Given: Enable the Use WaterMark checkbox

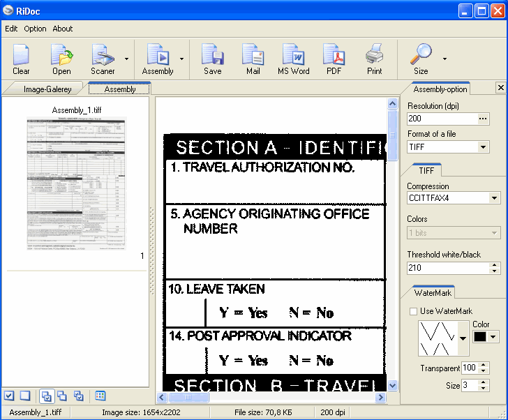Looking at the screenshot, I should point(413,311).
